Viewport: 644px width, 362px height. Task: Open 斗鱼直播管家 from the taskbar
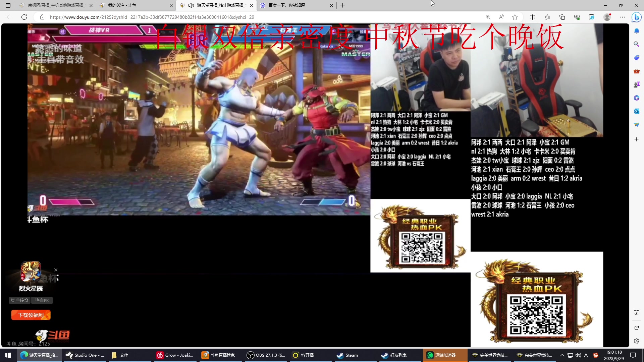[x=220, y=355]
